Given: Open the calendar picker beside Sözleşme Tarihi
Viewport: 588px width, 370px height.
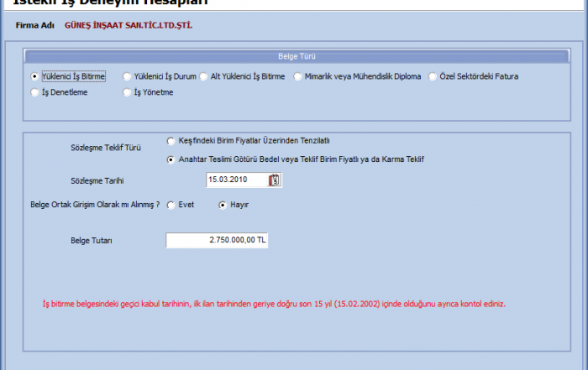Looking at the screenshot, I should click(x=275, y=180).
